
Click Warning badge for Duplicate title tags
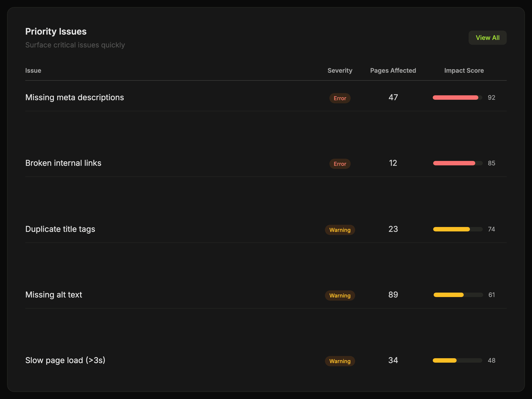(x=340, y=230)
